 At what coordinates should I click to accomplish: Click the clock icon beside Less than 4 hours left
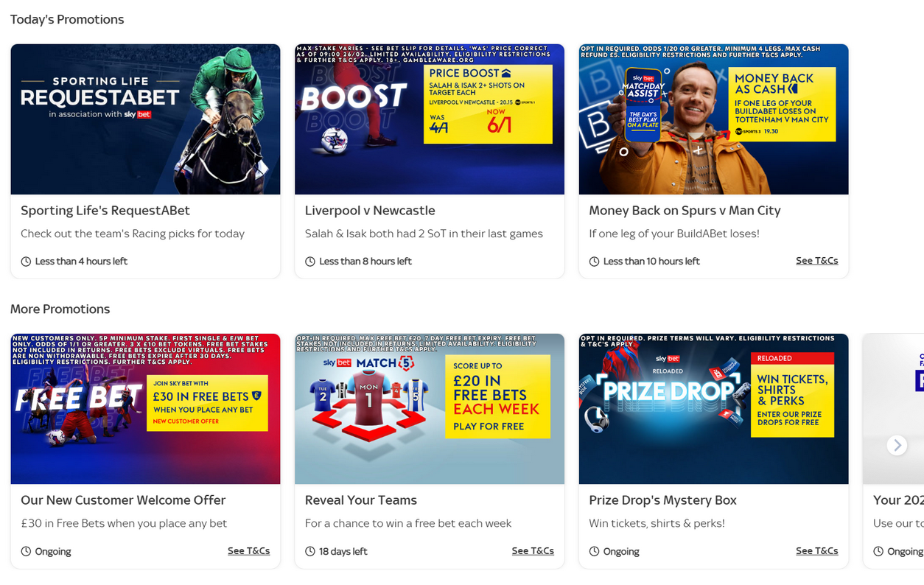point(26,262)
